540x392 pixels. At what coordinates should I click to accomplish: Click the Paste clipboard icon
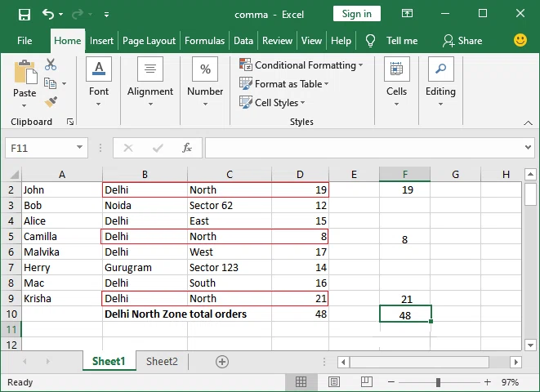[25, 72]
